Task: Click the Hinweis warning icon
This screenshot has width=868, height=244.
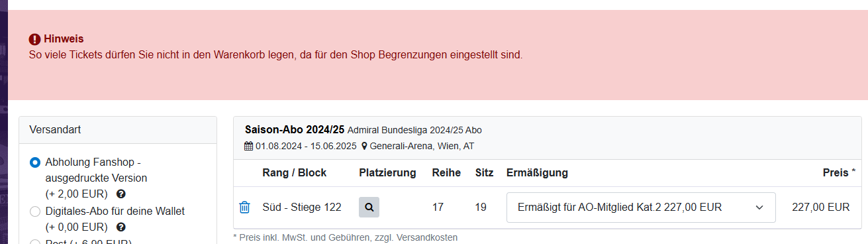Action: tap(35, 39)
